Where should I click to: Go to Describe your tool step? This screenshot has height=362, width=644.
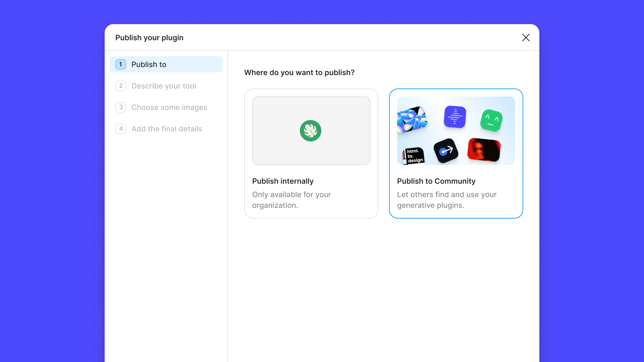click(166, 86)
